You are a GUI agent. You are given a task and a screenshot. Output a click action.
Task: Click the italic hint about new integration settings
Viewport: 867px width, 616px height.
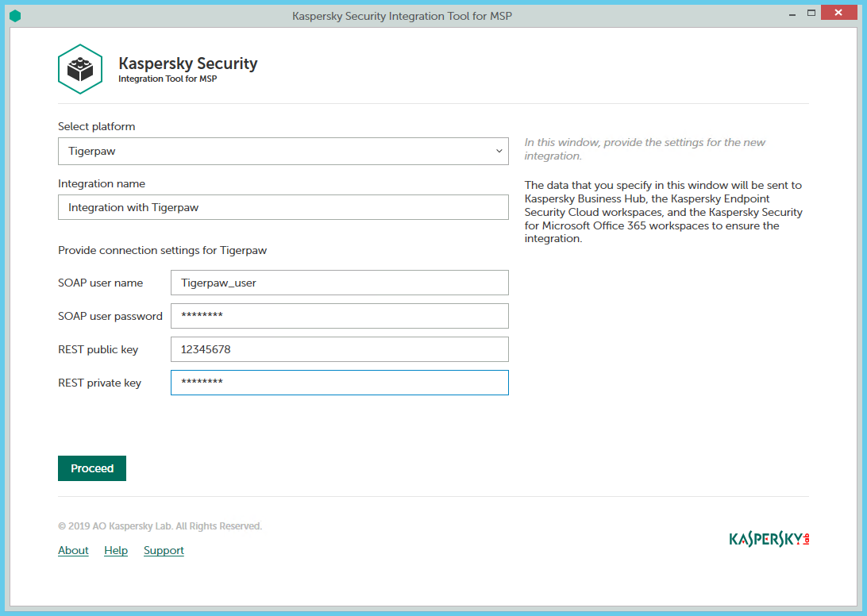645,149
